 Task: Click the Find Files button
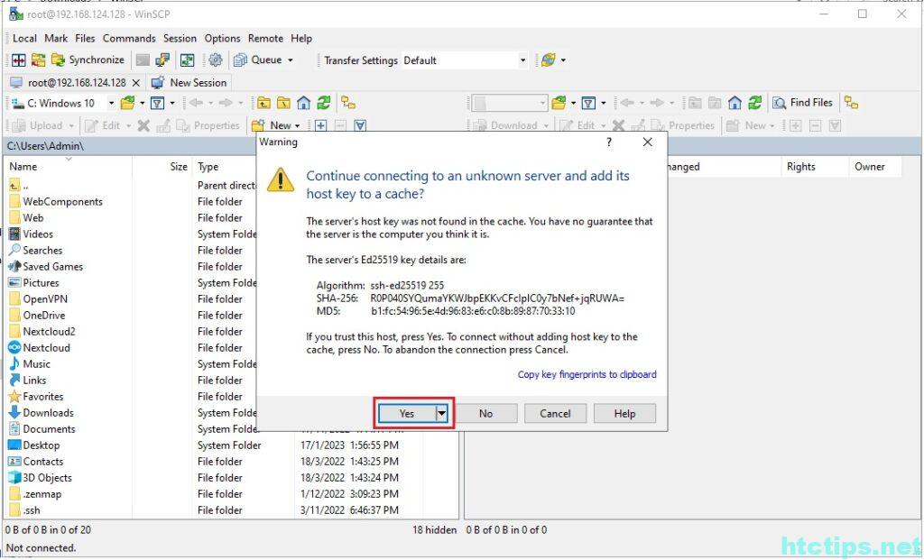tap(802, 103)
